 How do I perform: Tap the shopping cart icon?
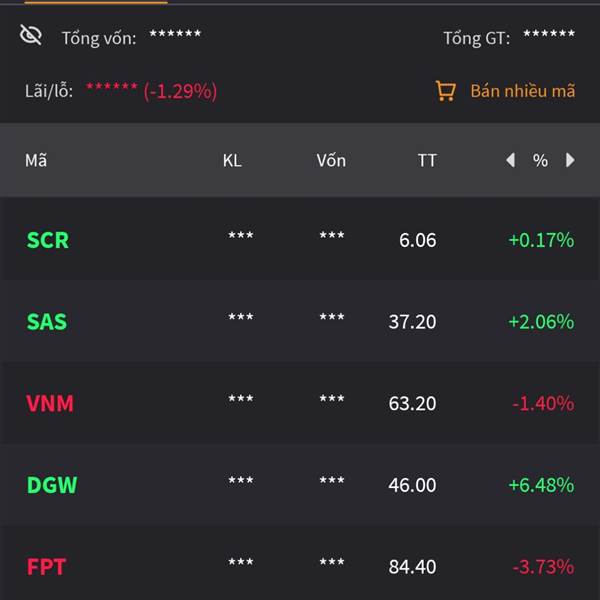pyautogui.click(x=446, y=91)
